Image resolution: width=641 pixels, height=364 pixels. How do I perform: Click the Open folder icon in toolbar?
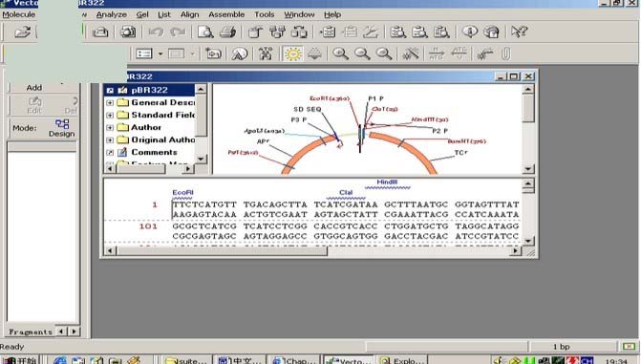coord(23,32)
